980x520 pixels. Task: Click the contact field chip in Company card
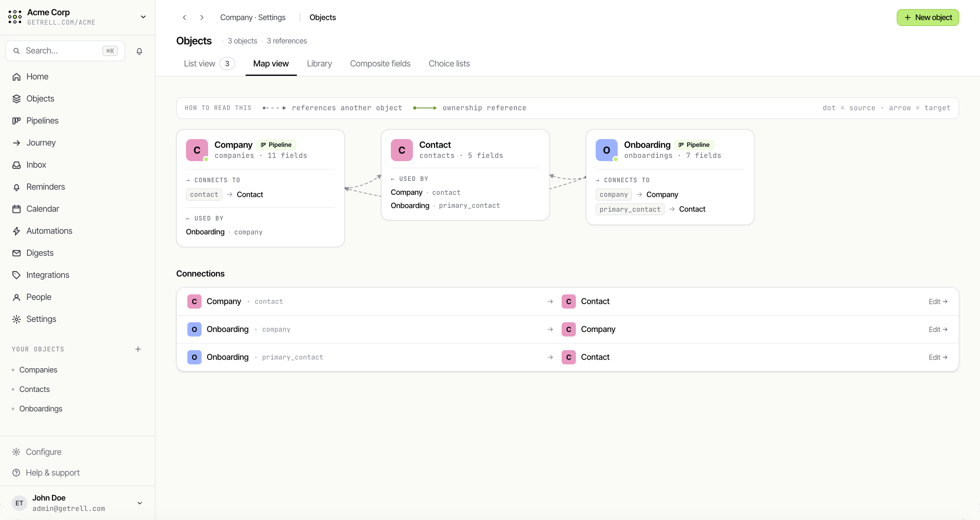pos(204,195)
